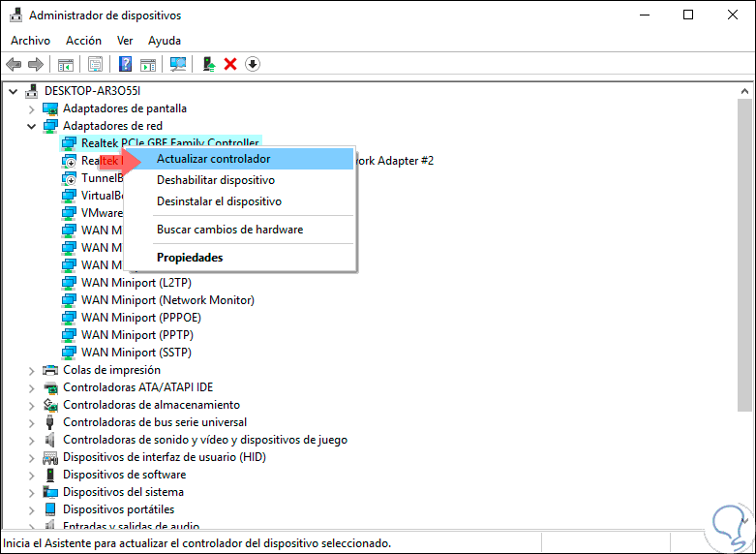Expand Dispositivos de interfaz de usuario (HID)
The image size is (756, 554).
tap(31, 458)
